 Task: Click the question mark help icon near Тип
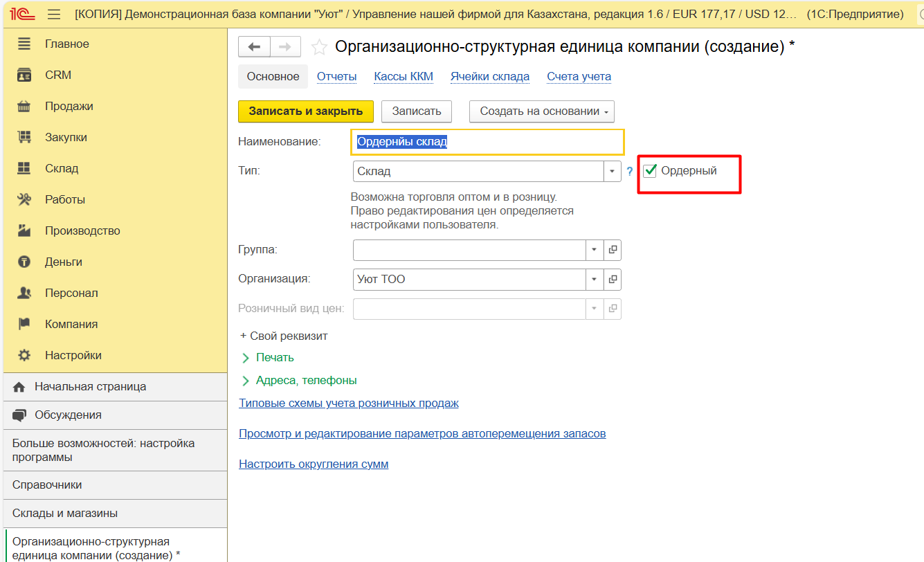pos(630,171)
